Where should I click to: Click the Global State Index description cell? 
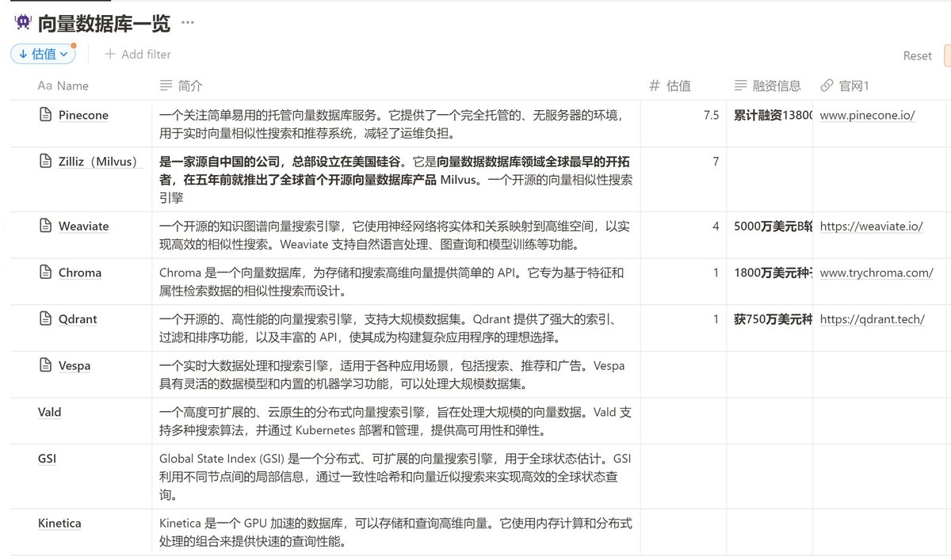coord(396,477)
